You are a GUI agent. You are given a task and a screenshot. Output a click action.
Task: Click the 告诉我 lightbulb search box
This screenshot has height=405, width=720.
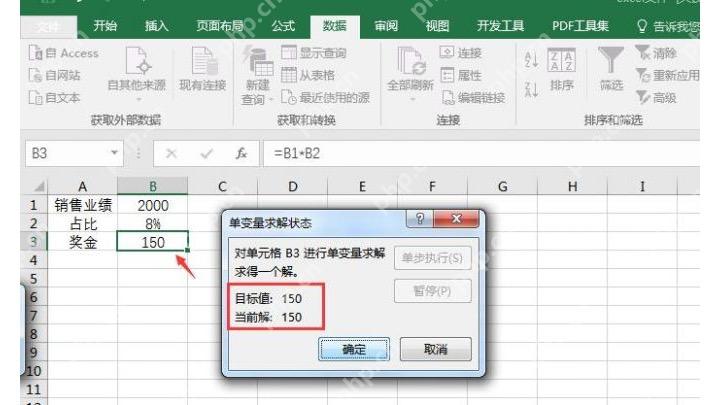[668, 26]
